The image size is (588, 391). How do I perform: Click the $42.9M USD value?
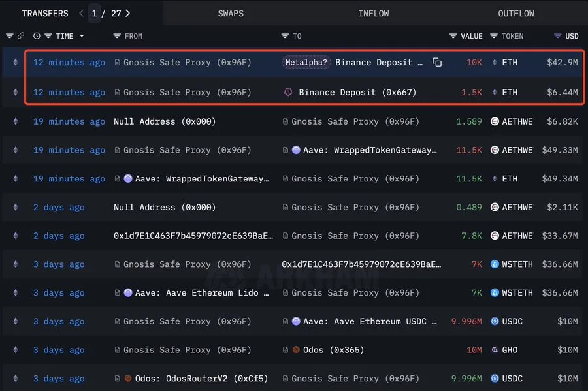[562, 62]
